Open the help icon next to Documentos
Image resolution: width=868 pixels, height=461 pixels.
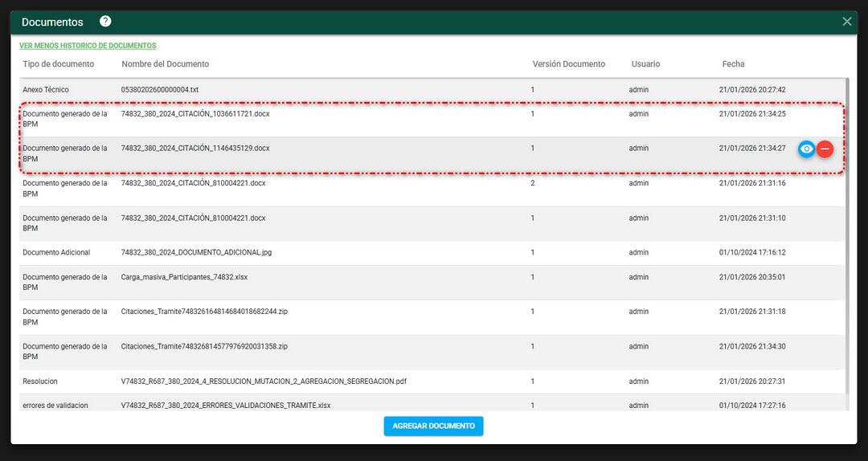coord(105,22)
